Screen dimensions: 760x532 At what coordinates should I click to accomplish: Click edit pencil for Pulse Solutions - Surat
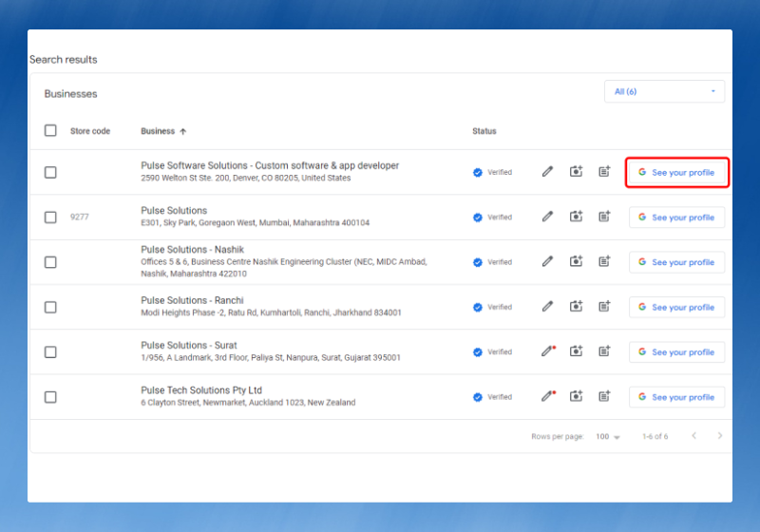547,351
